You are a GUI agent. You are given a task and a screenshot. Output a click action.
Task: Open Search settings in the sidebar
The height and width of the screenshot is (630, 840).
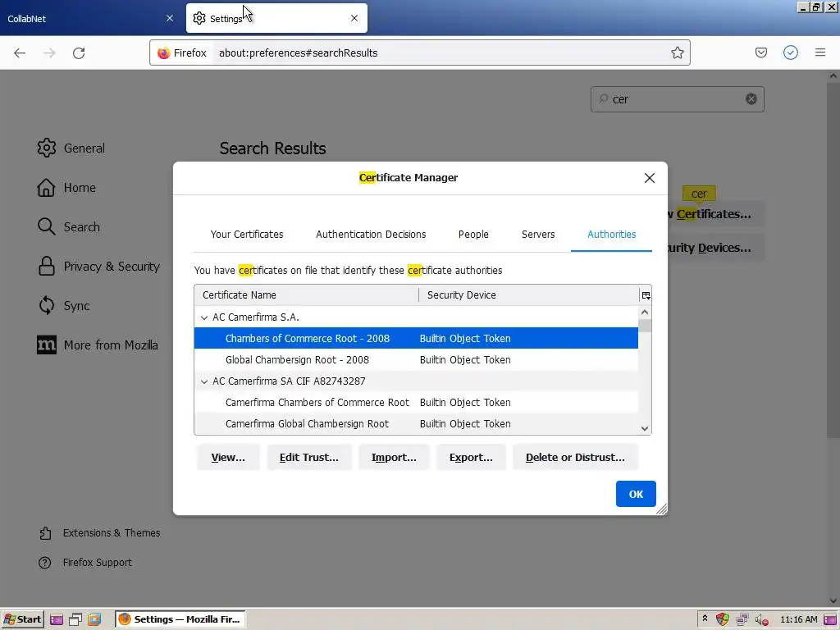click(x=69, y=227)
